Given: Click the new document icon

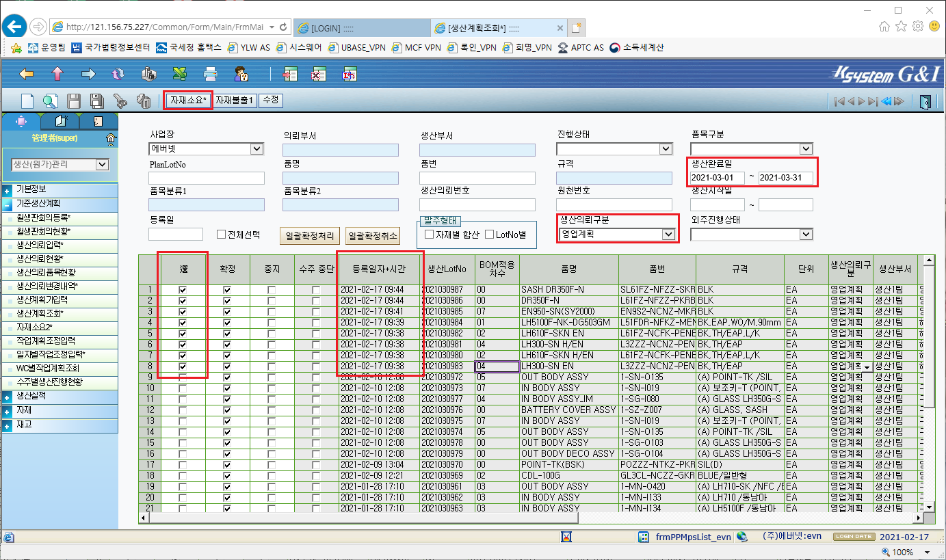Looking at the screenshot, I should (27, 101).
